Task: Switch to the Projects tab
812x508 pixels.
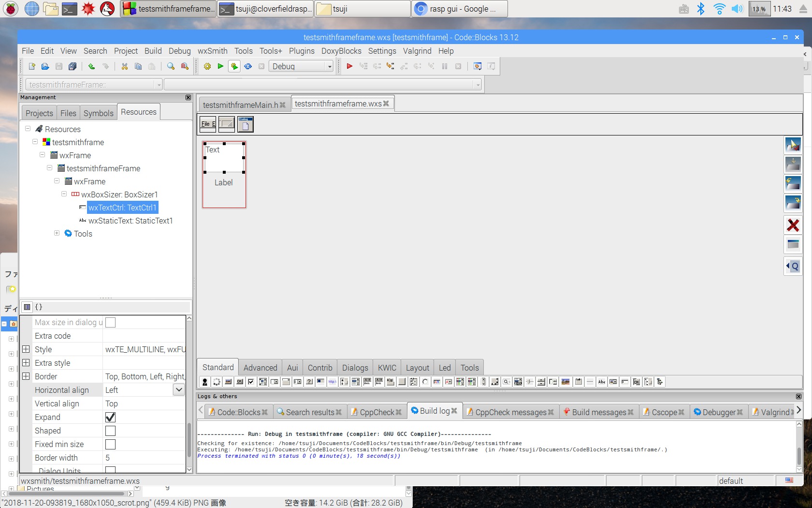Action: click(39, 113)
